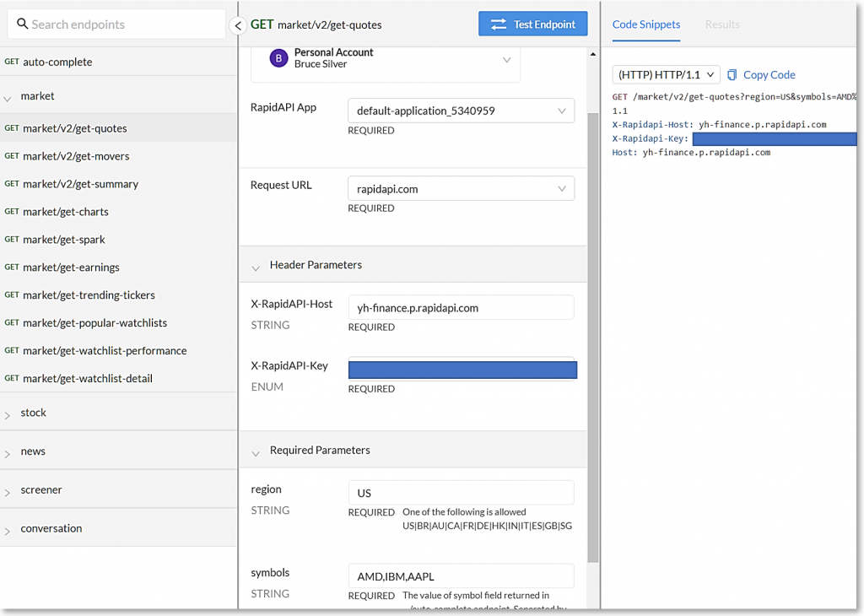Switch to the Code Snippets tab
Viewport: 864px width, 616px height.
646,24
